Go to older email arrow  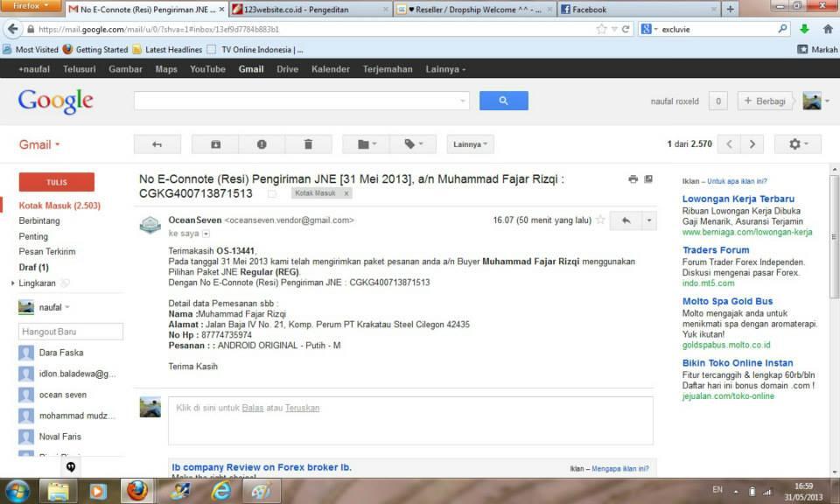coord(752,144)
